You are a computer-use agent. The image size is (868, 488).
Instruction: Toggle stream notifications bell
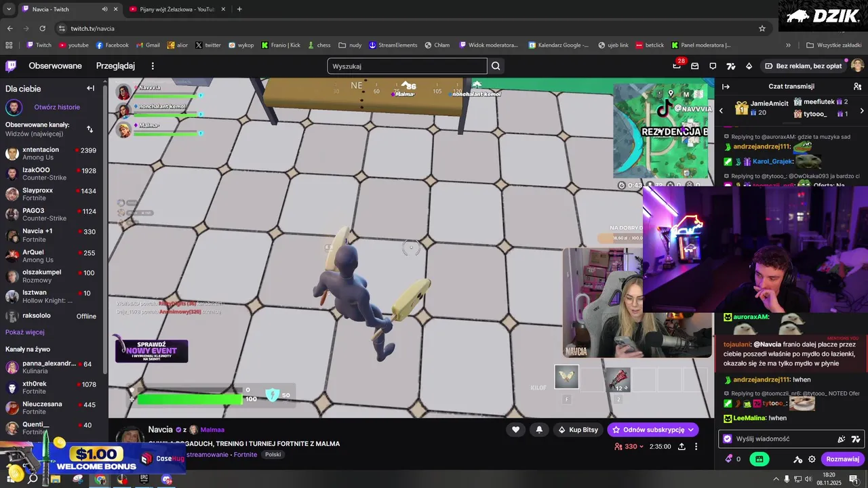(x=539, y=429)
